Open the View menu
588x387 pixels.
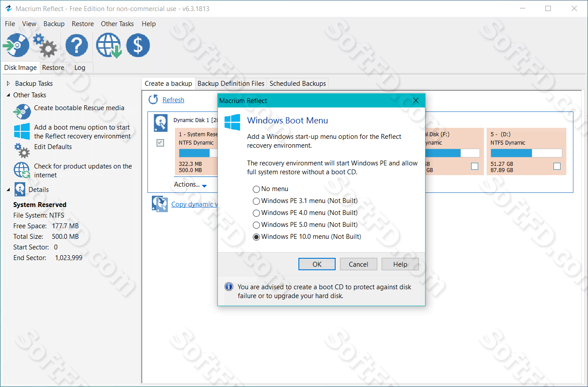(x=29, y=24)
